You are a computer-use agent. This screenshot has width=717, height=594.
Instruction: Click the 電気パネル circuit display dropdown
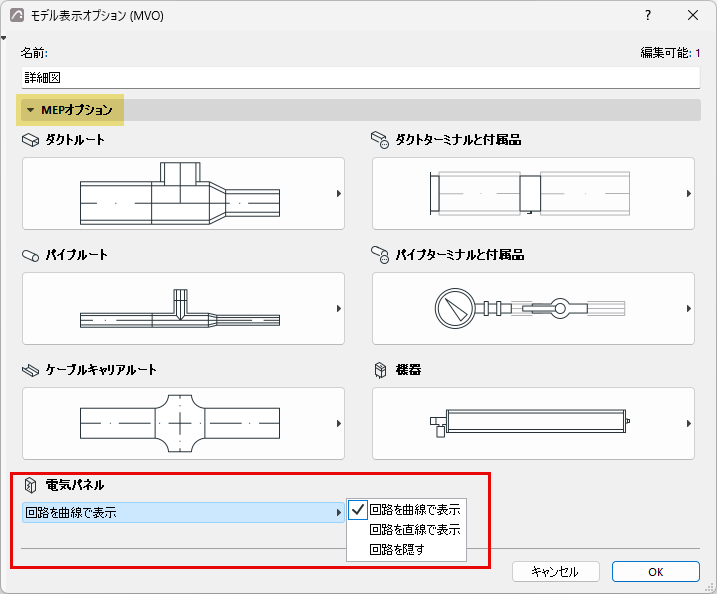(x=183, y=513)
